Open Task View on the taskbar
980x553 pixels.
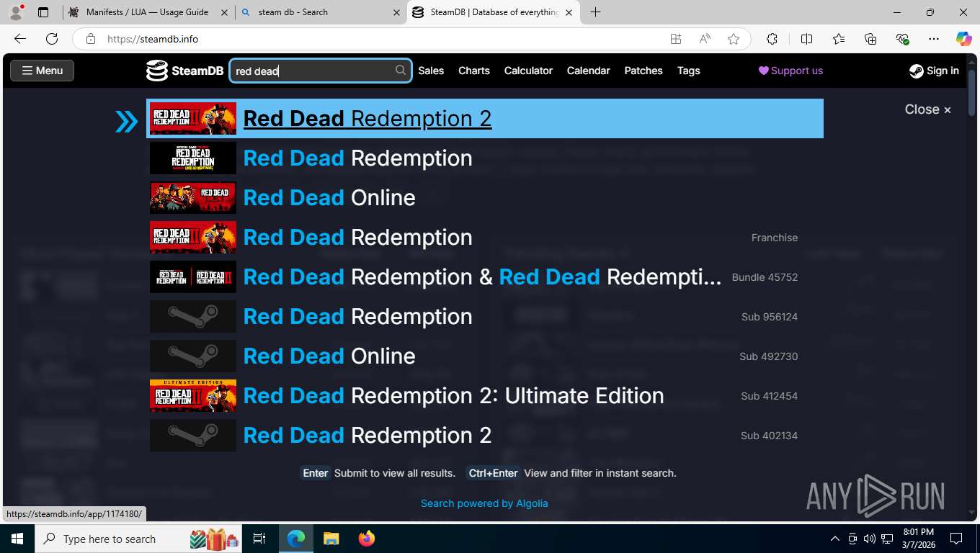click(259, 539)
